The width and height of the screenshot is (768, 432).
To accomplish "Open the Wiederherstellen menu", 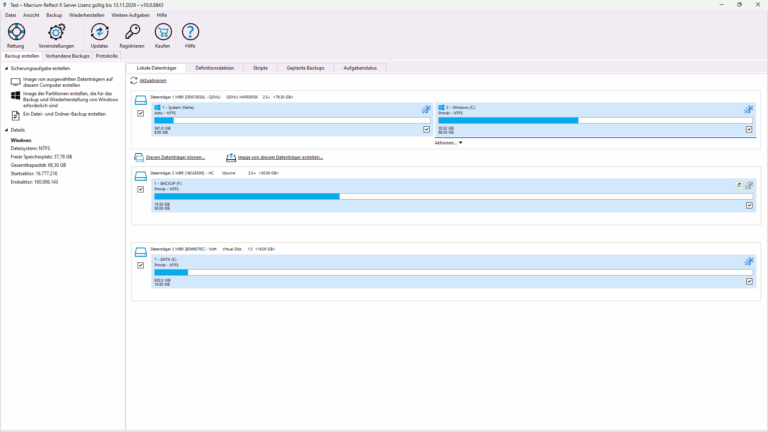I will coord(87,15).
